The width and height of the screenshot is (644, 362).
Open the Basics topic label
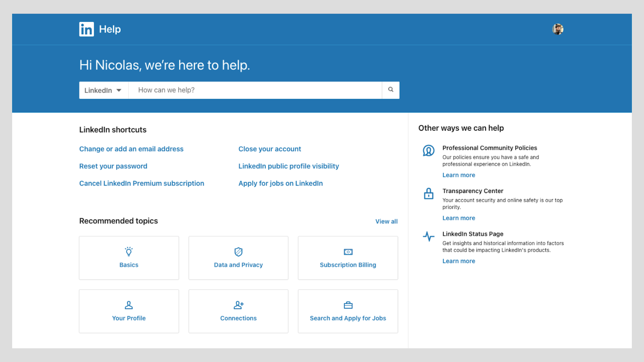pos(129,265)
